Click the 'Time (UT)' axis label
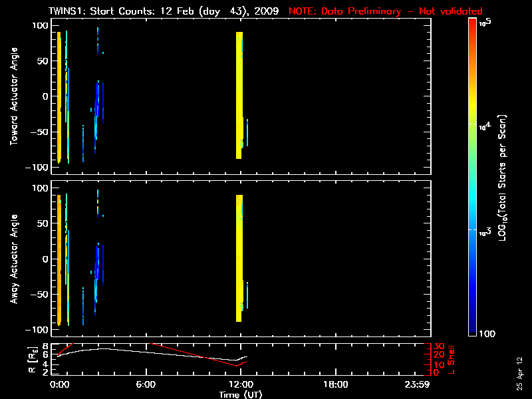The width and height of the screenshot is (532, 399). click(x=242, y=394)
